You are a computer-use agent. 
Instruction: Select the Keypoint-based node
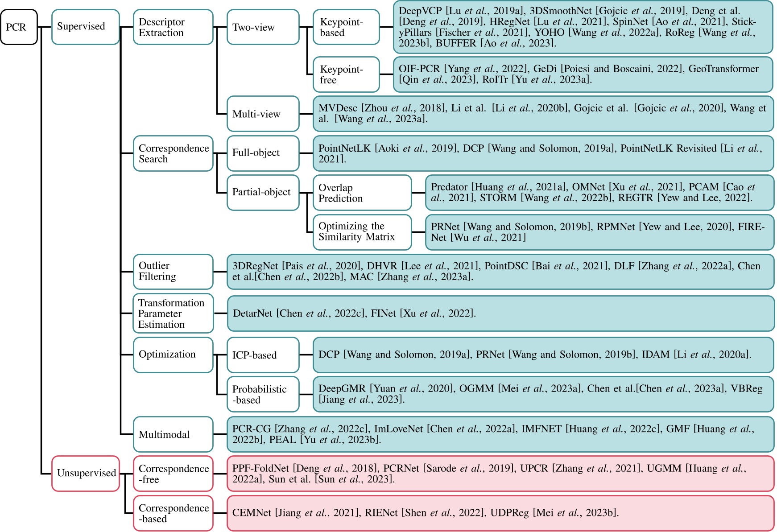click(x=346, y=27)
